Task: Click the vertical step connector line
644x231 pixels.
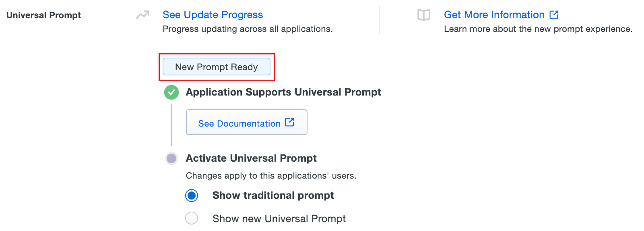Action: click(171, 125)
